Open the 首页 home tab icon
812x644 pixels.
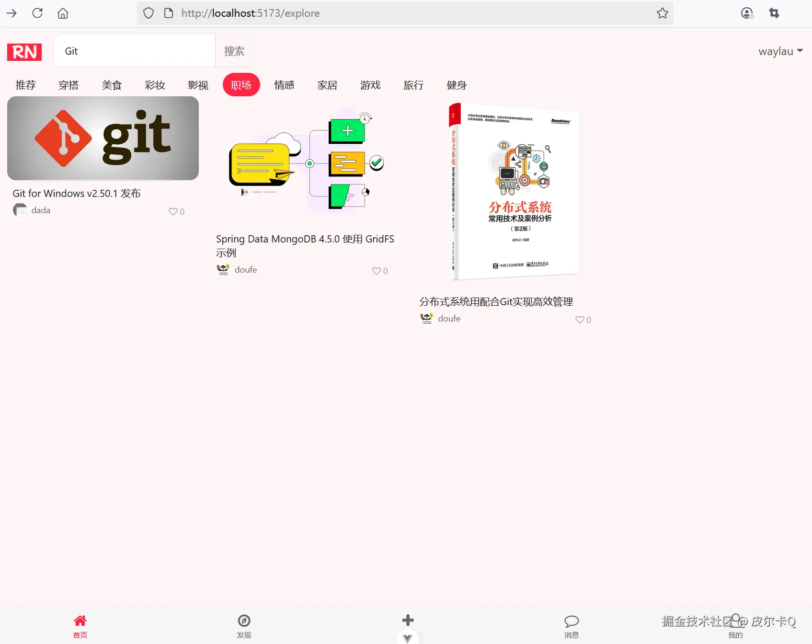click(x=80, y=621)
